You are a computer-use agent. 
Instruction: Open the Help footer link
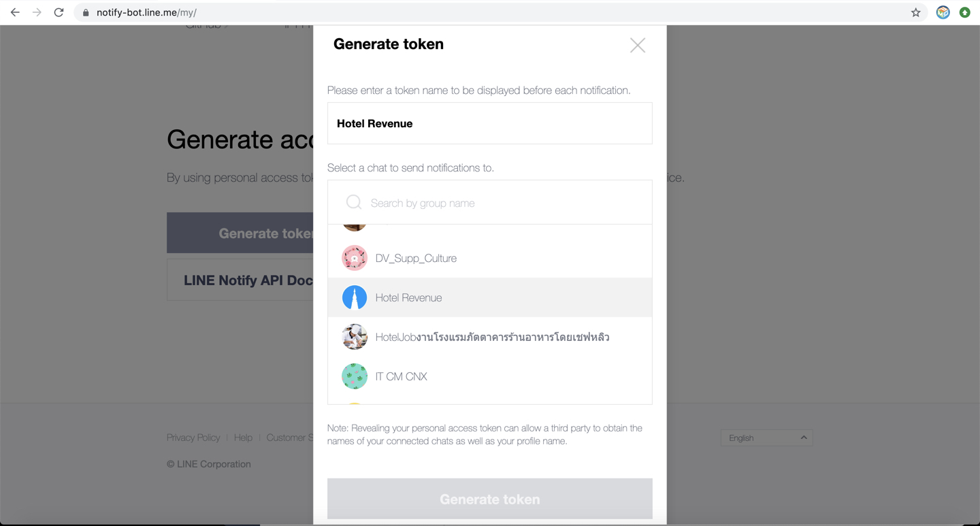[x=243, y=438]
